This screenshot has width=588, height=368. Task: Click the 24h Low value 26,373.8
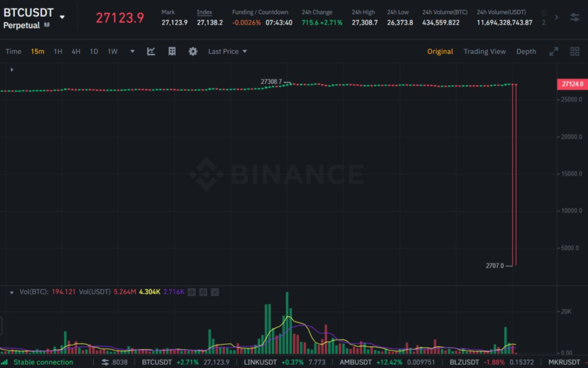(400, 22)
